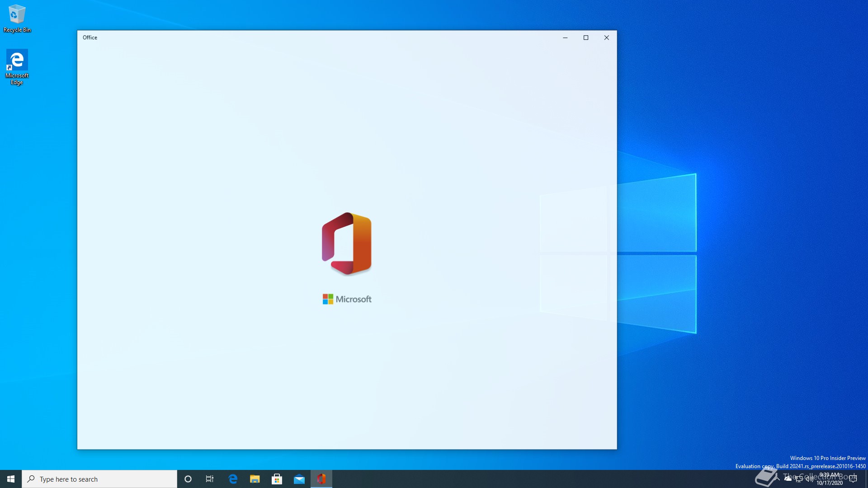Open the Action Center notifications icon
Image resolution: width=868 pixels, height=488 pixels.
point(853,479)
